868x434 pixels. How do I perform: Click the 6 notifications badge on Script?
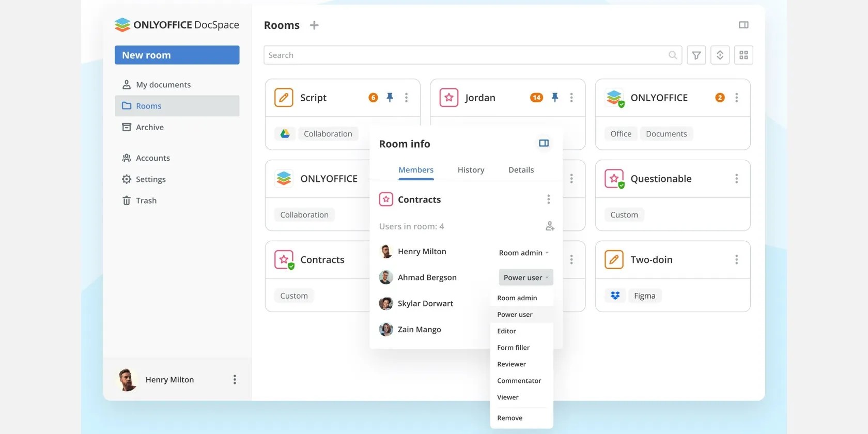(373, 98)
